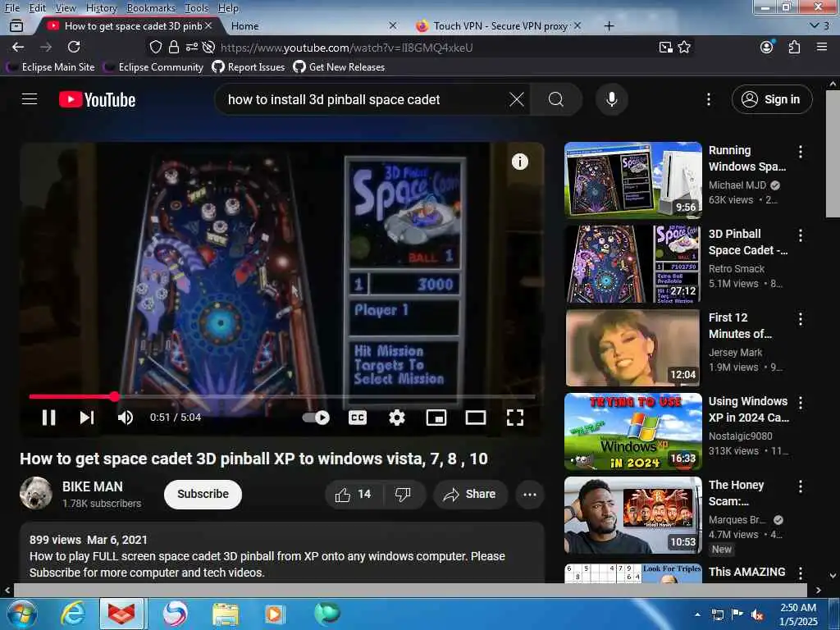Open options for The Honey Scam video
Viewport: 840px width, 630px height.
point(801,486)
